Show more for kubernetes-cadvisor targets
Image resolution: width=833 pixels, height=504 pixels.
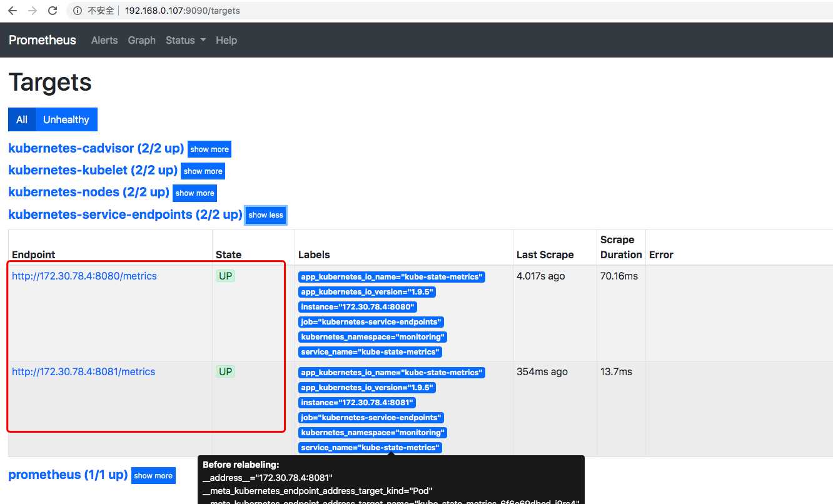pyautogui.click(x=210, y=149)
